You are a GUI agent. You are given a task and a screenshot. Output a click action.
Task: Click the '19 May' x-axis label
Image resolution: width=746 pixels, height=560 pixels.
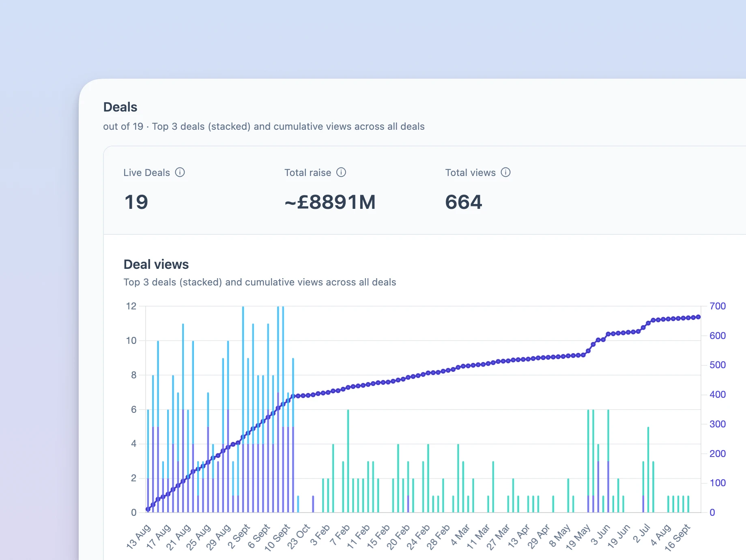578,537
